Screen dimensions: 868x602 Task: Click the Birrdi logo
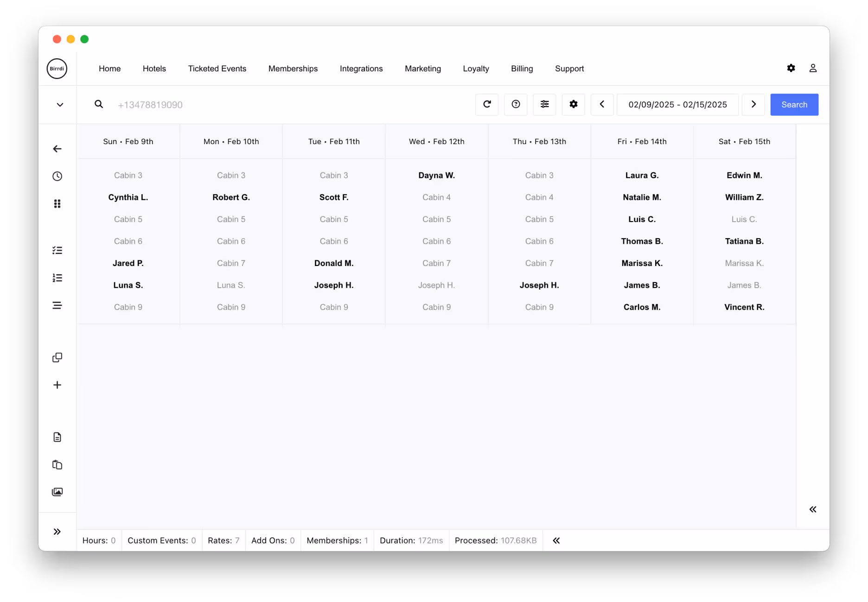(57, 69)
